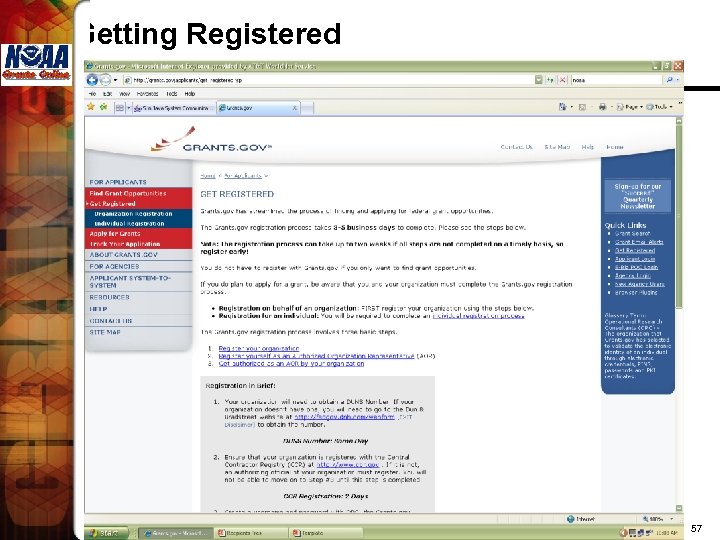Screen dimensions: 720x540
Task: Select Find Grant Opportunities in sidebar
Action: tap(138, 193)
